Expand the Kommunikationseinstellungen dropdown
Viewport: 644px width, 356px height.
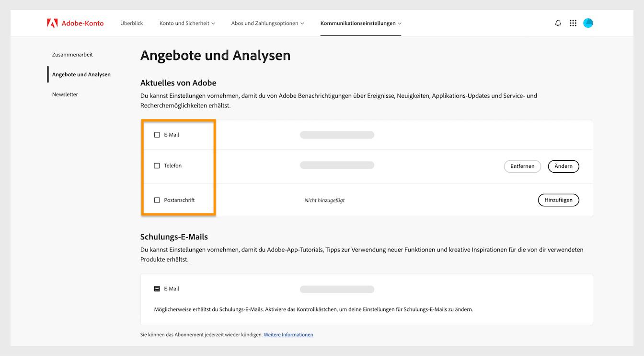361,23
